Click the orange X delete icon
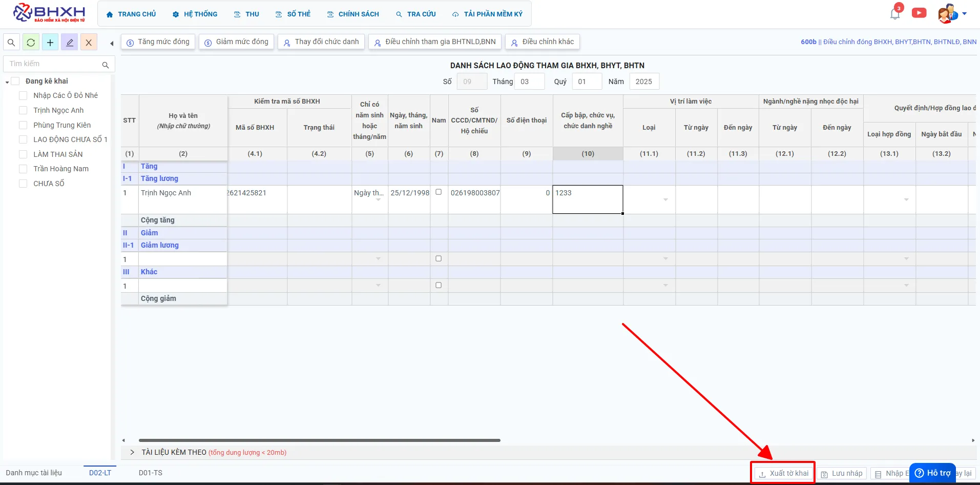 coord(89,43)
